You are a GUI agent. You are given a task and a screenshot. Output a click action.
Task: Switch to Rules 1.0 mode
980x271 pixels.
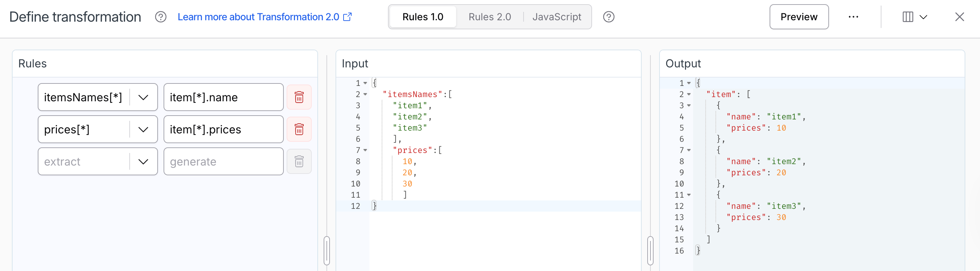(x=423, y=17)
